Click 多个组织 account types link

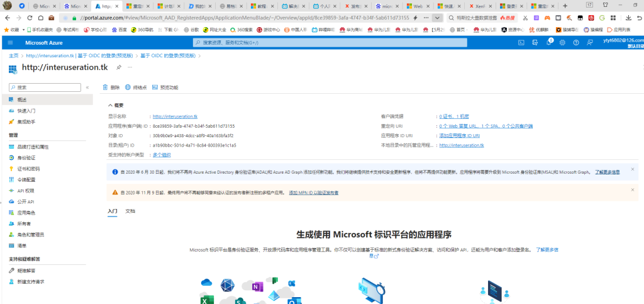click(162, 155)
